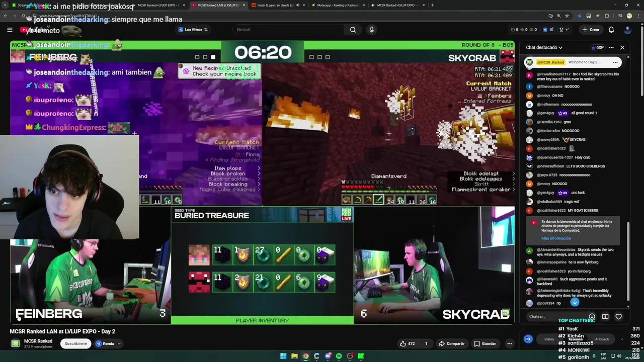Click @AlexanderMeconiates chat username
Viewport: 644px width, 362px height.
point(556,249)
